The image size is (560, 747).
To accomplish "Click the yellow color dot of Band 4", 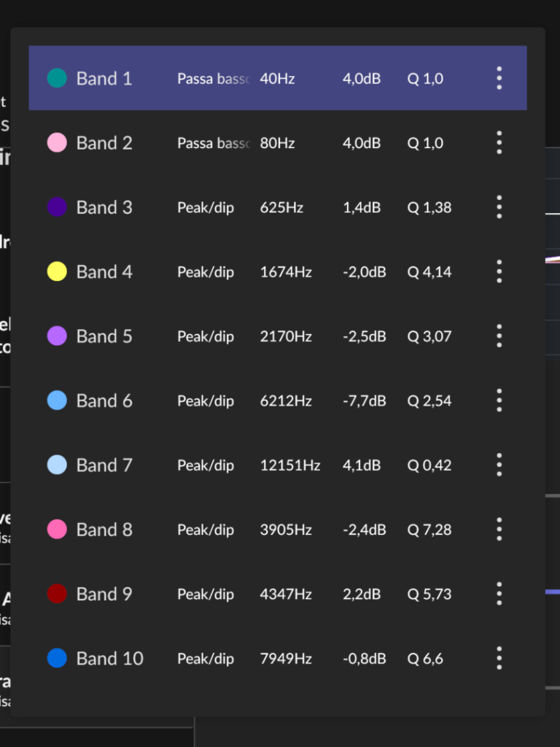I will click(57, 271).
